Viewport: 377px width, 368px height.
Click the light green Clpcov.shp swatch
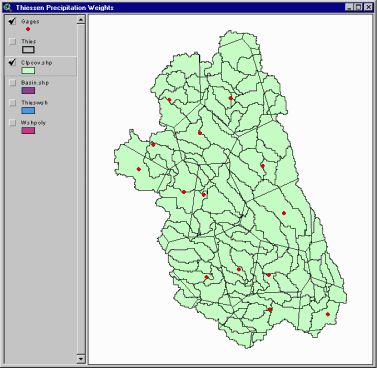(x=28, y=71)
